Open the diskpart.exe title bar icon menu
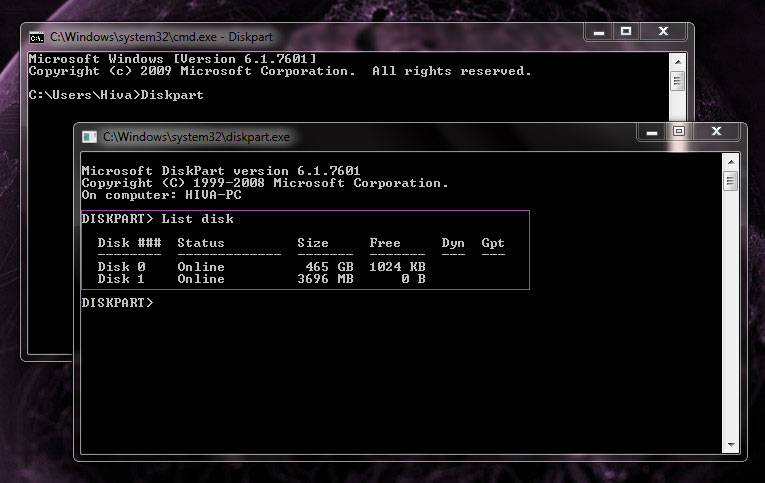Image resolution: width=765 pixels, height=483 pixels. pos(89,136)
